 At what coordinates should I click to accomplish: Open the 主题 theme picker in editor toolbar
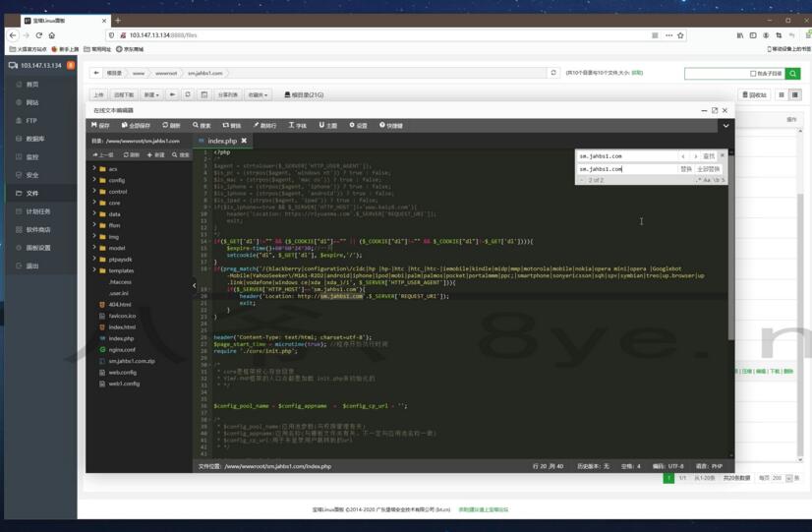click(328, 126)
